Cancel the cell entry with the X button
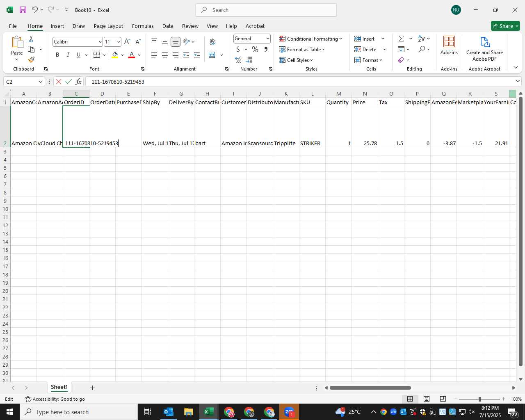Screen dimensions: 525x420 click(59, 82)
